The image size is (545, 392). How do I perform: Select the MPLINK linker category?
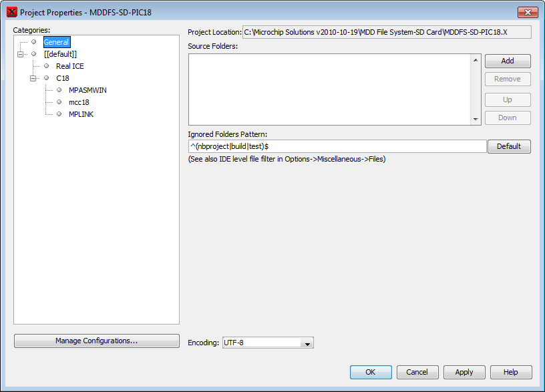point(81,114)
